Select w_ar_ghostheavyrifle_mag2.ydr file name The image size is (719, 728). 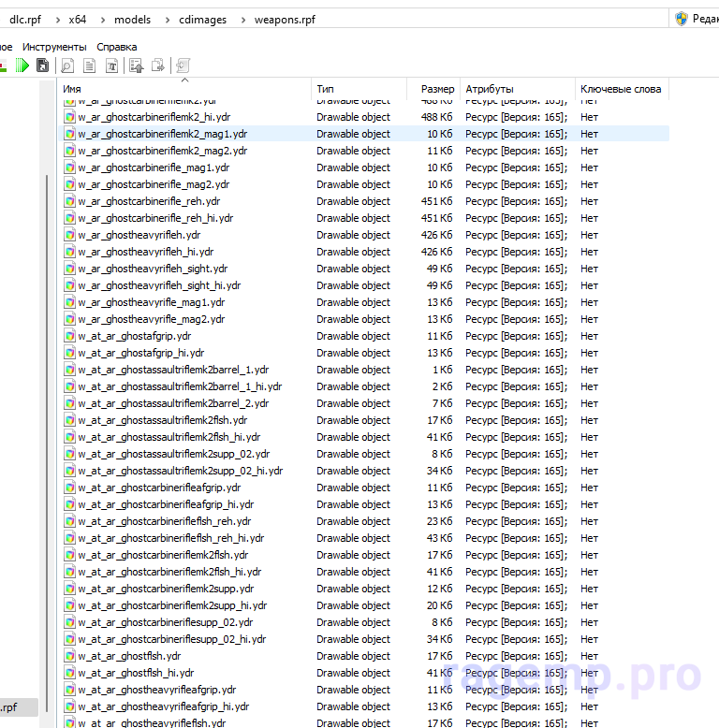[152, 319]
